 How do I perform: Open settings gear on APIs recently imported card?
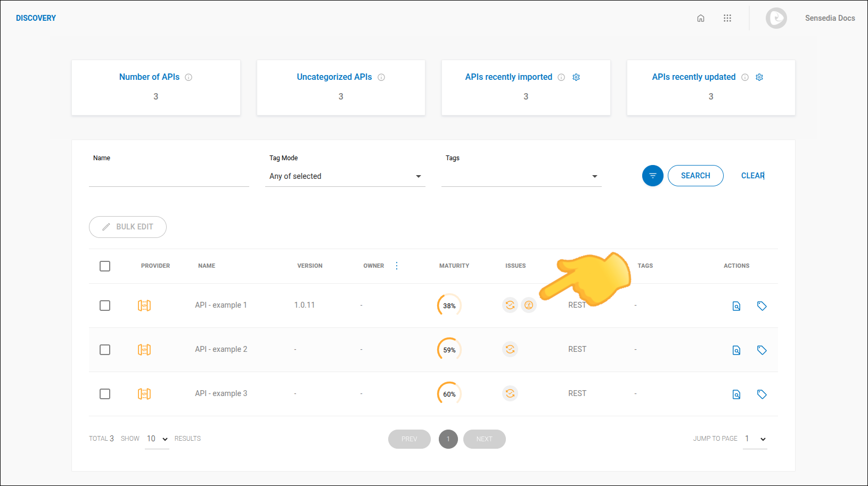pos(576,77)
